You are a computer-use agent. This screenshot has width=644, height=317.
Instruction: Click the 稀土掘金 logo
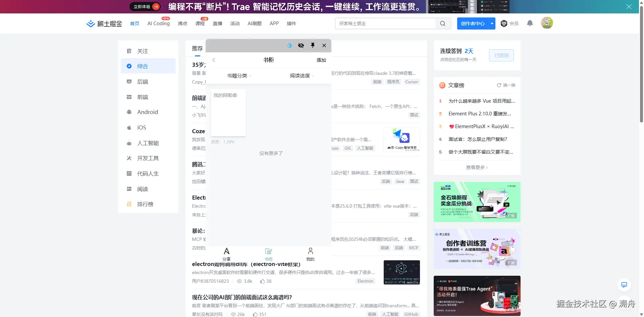tap(104, 23)
